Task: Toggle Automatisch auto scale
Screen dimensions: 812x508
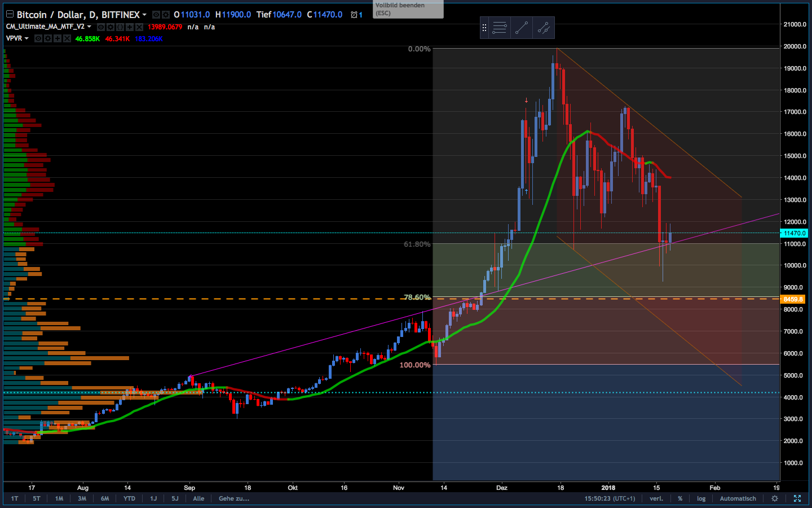Action: point(738,498)
